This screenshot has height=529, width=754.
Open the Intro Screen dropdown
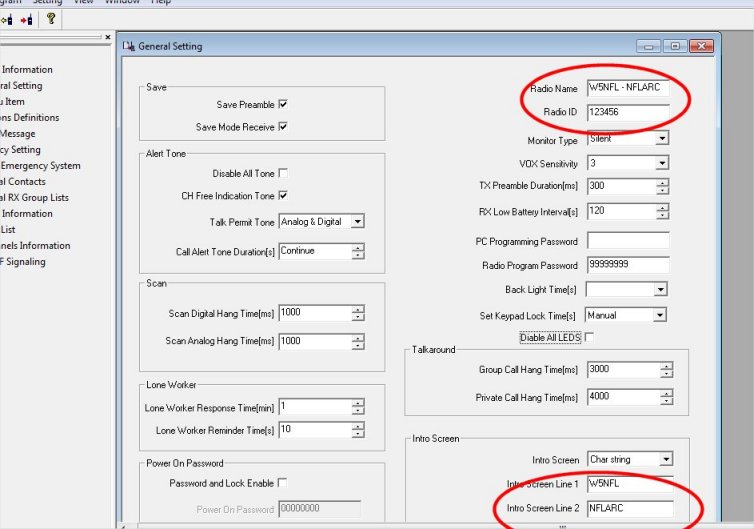666,460
